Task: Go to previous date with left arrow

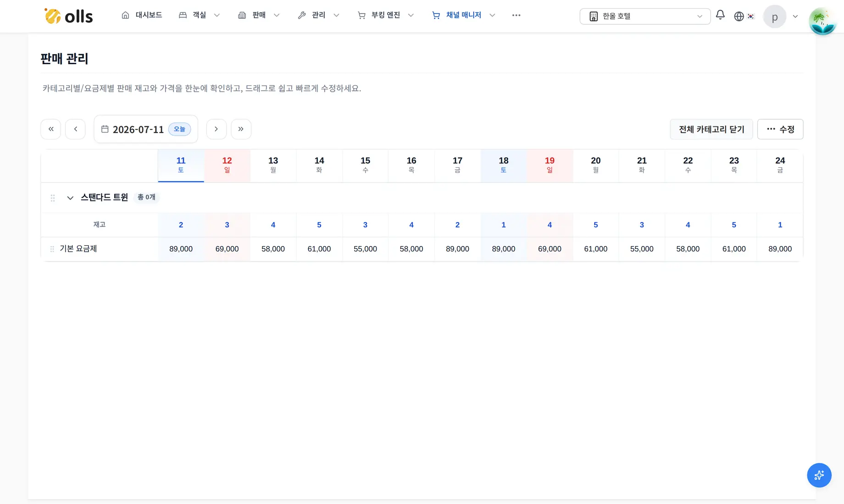Action: click(76, 129)
